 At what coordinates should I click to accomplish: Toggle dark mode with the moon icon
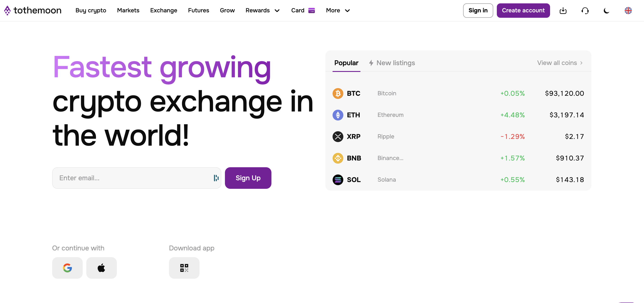[606, 11]
